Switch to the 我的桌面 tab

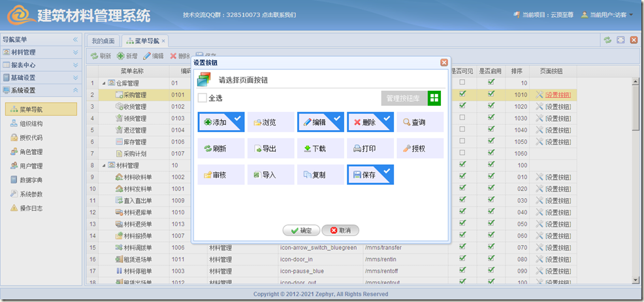click(x=103, y=41)
